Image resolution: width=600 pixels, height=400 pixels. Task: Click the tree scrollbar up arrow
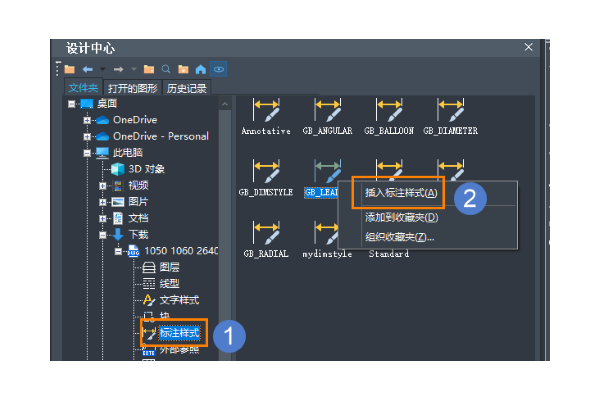(x=225, y=104)
